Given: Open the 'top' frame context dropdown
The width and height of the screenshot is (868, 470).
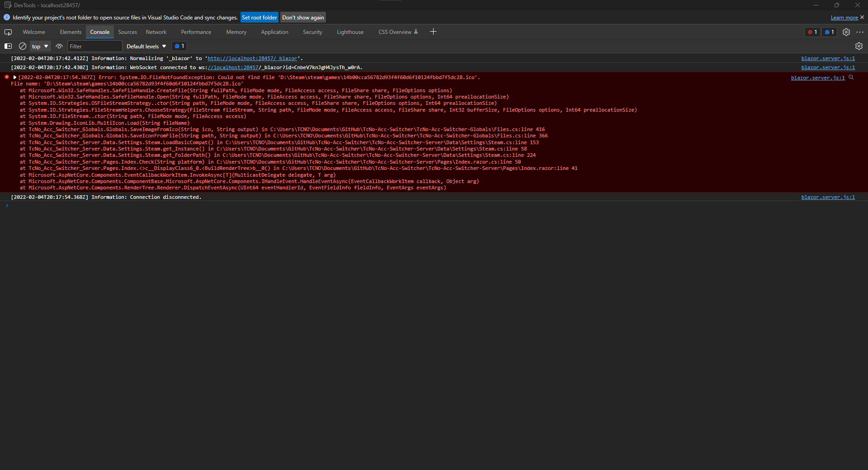Looking at the screenshot, I should [x=39, y=46].
